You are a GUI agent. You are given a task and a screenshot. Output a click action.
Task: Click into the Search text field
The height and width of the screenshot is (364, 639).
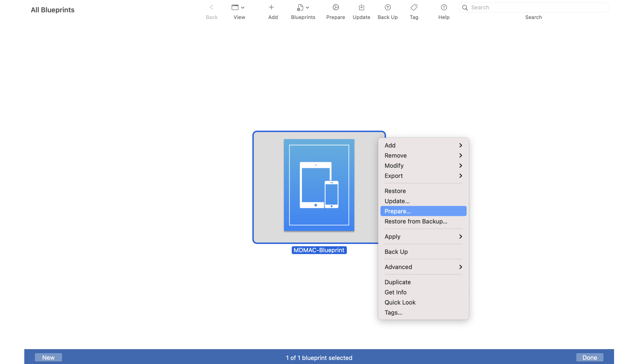click(x=538, y=8)
